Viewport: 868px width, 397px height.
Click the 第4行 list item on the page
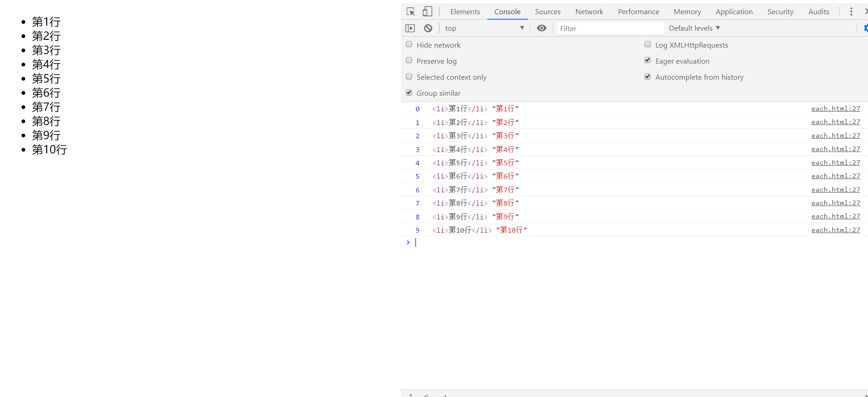tap(46, 64)
